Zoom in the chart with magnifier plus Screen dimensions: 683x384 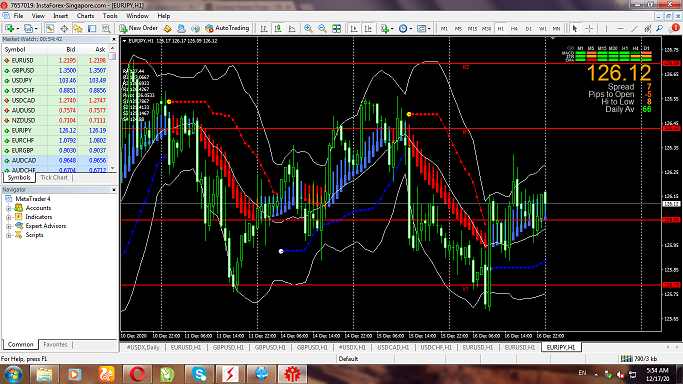[308, 28]
